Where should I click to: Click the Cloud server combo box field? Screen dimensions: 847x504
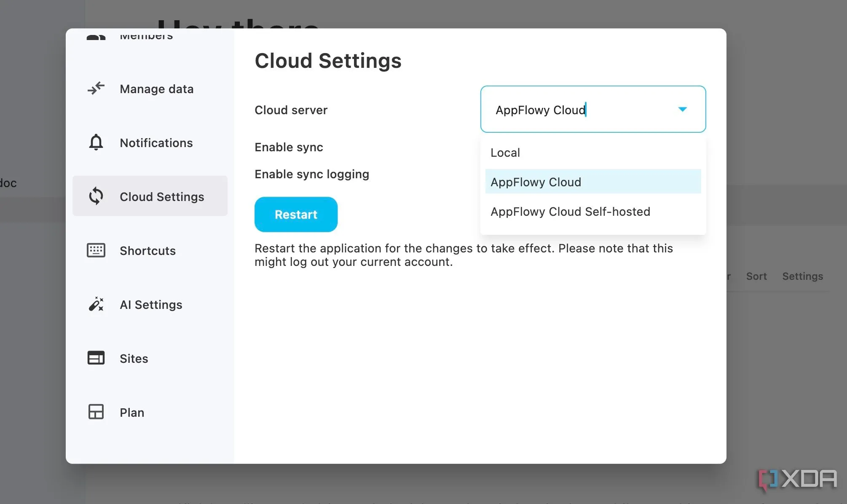pyautogui.click(x=593, y=110)
